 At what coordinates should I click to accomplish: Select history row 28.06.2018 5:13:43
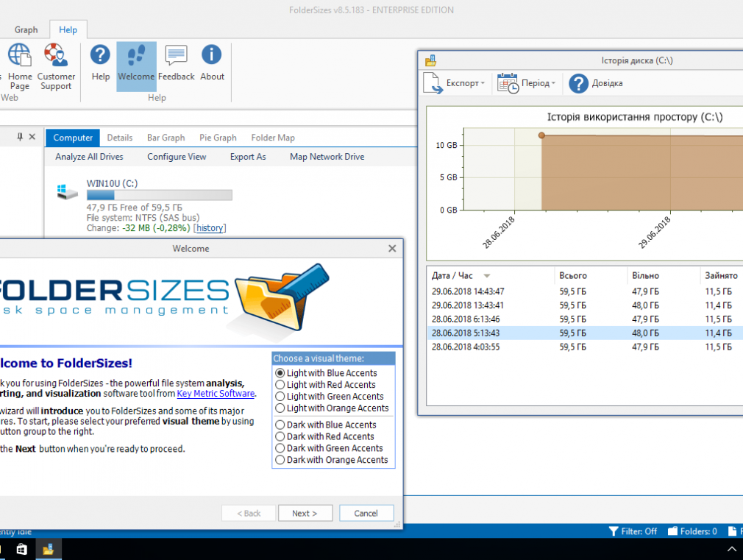click(585, 333)
